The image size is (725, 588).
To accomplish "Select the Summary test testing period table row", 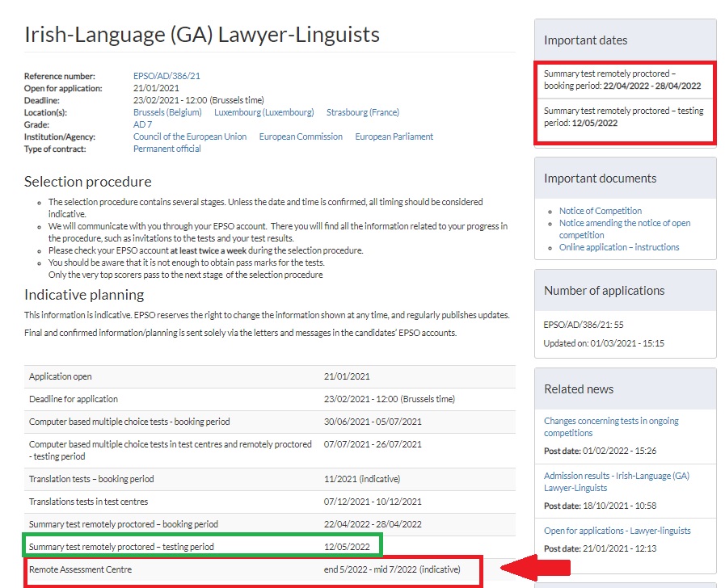I will (x=201, y=547).
